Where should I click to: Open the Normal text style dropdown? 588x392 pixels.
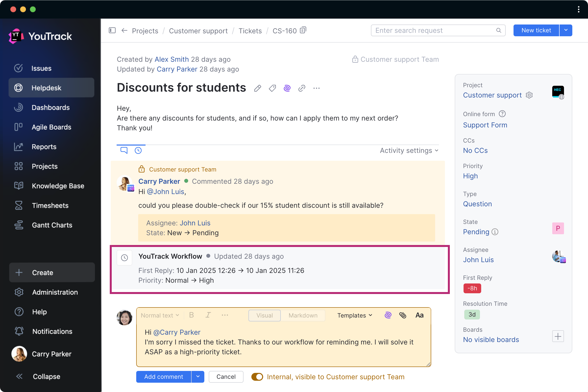pyautogui.click(x=159, y=315)
